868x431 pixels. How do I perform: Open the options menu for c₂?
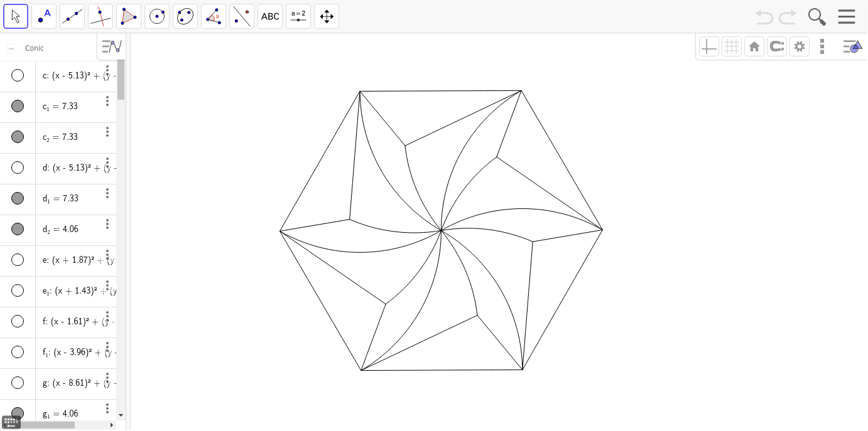pos(107,131)
